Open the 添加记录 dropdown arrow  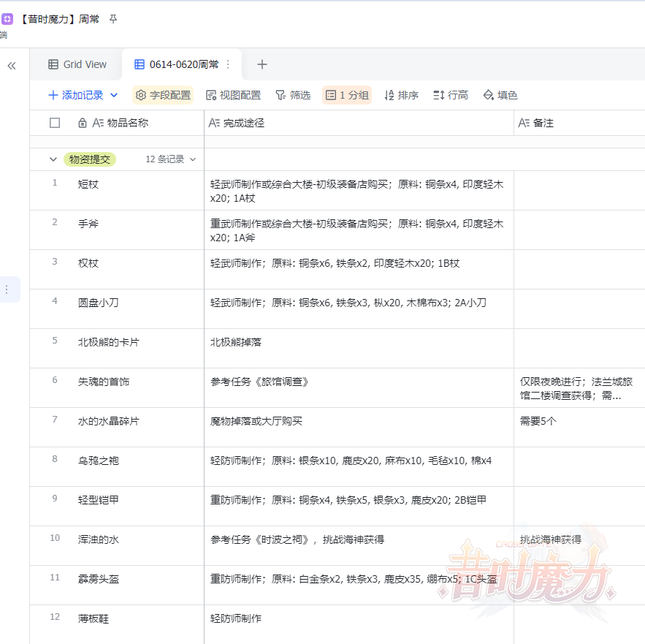114,95
